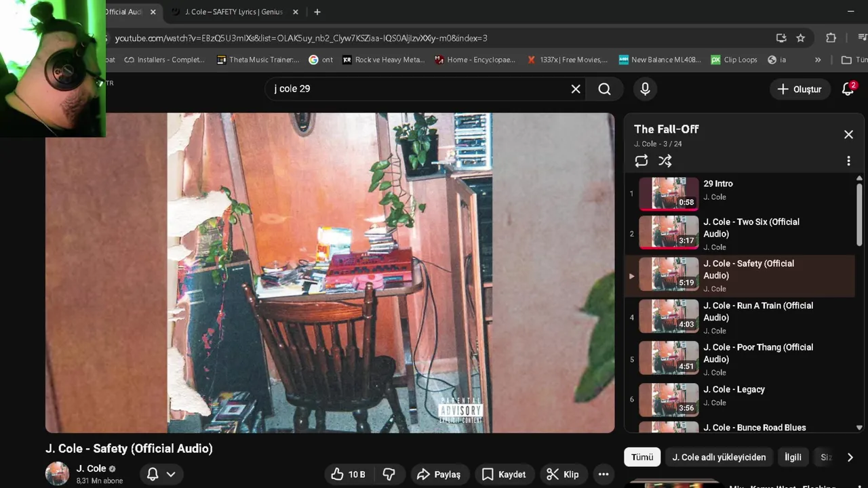
Task: Toggle channel notification bell for J. Cole
Action: (x=153, y=474)
